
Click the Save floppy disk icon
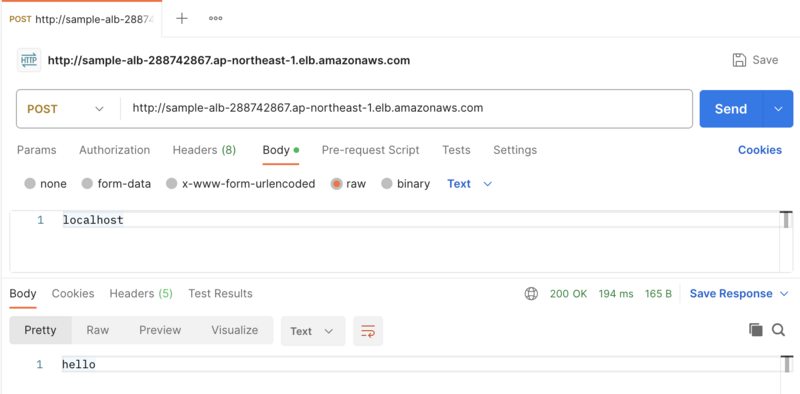click(x=739, y=60)
